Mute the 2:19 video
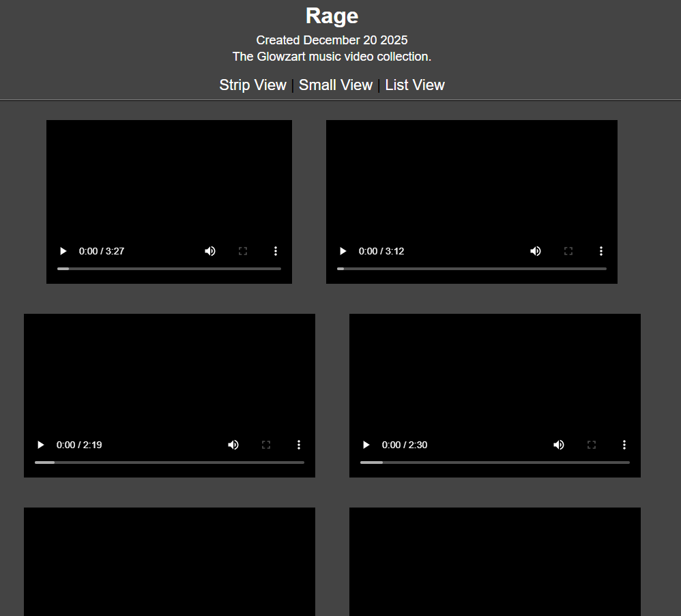 (x=233, y=445)
